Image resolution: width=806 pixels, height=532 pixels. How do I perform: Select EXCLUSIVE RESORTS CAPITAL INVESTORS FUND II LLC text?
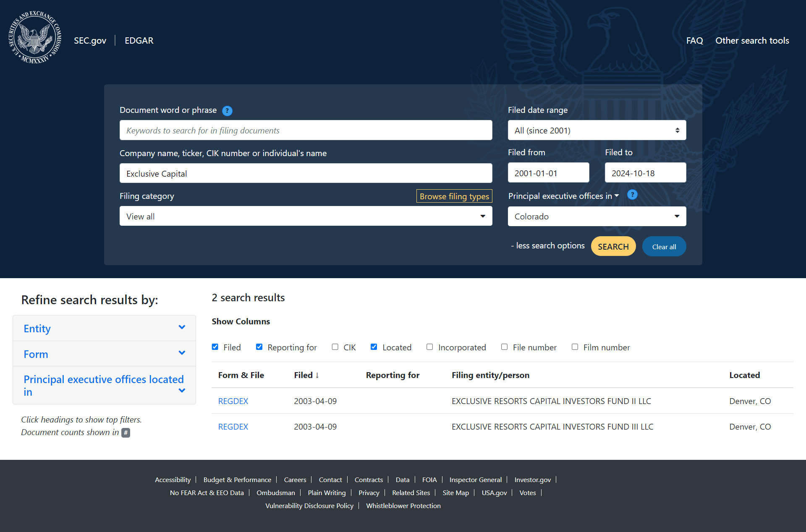click(x=551, y=401)
